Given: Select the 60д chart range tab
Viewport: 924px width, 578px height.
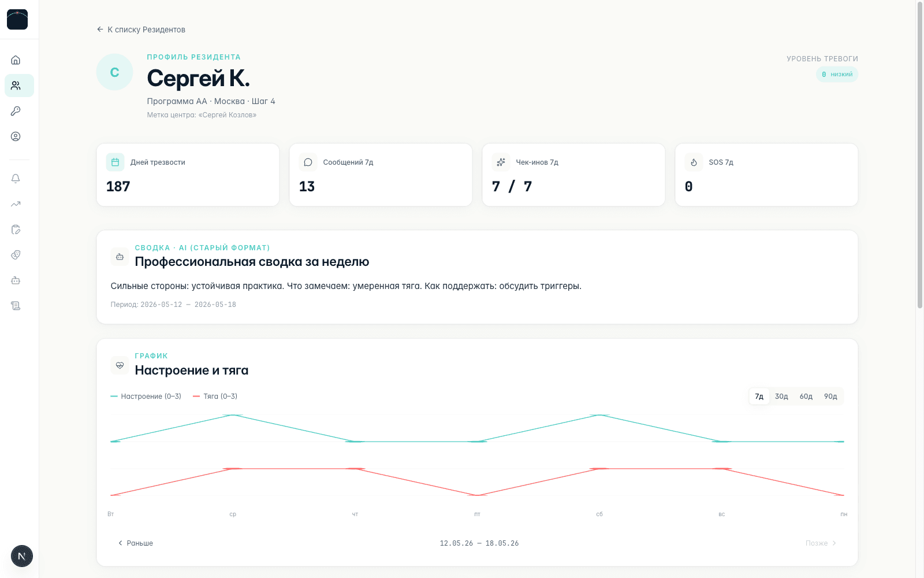Looking at the screenshot, I should (806, 397).
